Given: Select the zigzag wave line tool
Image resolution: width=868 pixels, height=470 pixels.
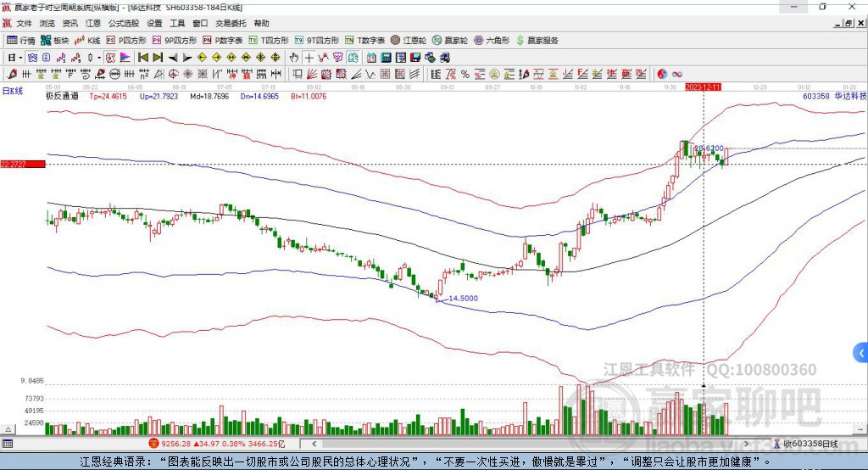Looking at the screenshot, I should [x=370, y=75].
